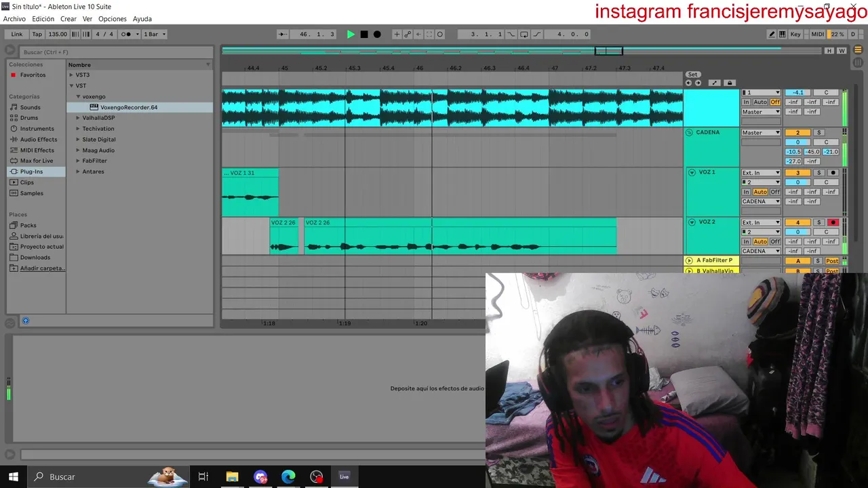This screenshot has height=488, width=868.
Task: Click the Tap tempo button
Action: pyautogui.click(x=37, y=34)
